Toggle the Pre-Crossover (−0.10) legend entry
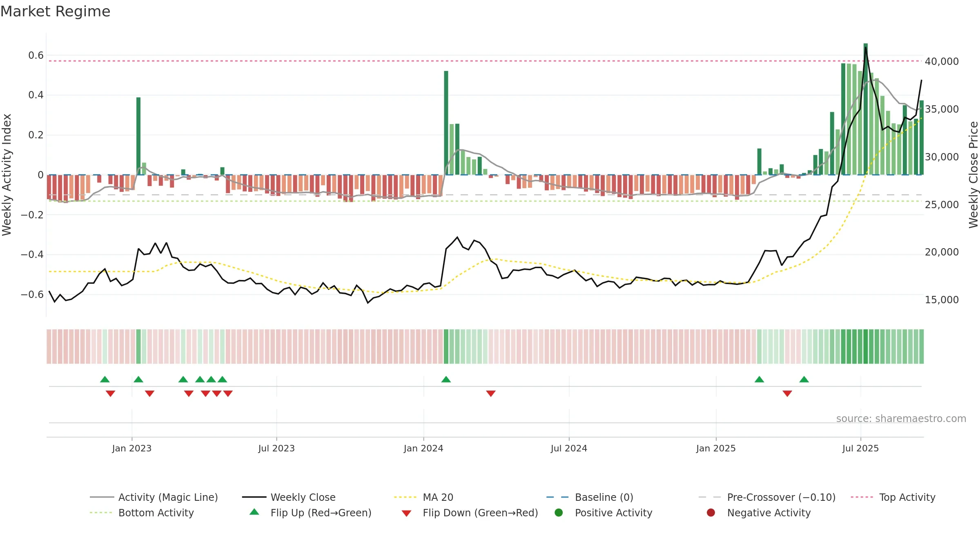Screen dimensions: 980x551 (x=767, y=497)
